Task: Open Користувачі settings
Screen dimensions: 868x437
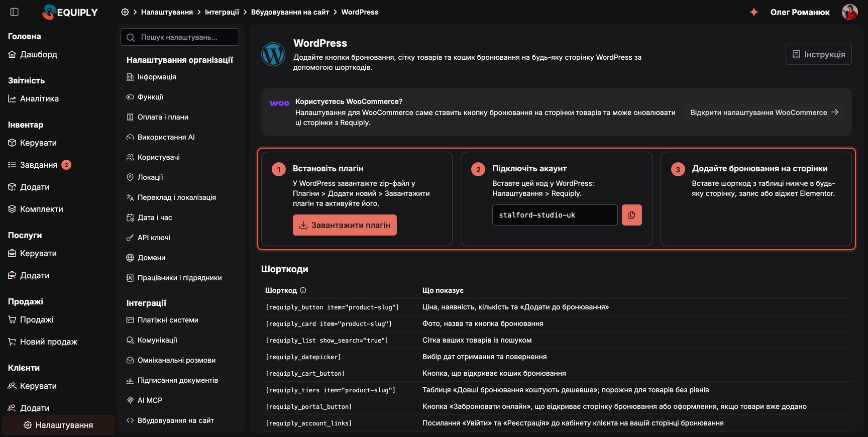Action: [153, 157]
